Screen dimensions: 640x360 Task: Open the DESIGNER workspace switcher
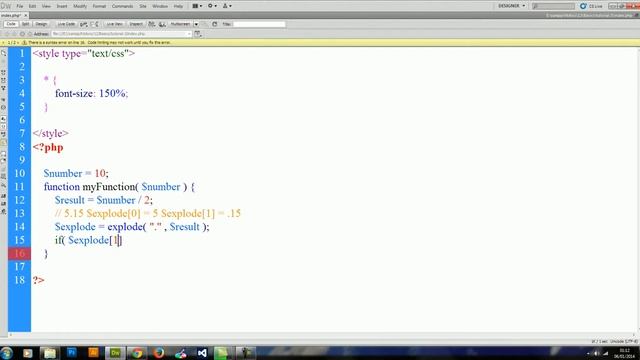(x=512, y=6)
